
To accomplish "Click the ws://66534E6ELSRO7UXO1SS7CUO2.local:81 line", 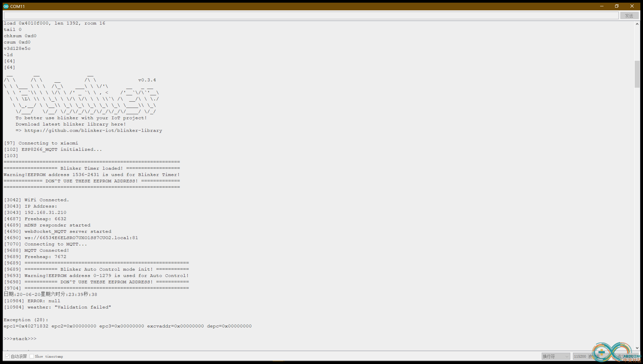I will click(71, 238).
